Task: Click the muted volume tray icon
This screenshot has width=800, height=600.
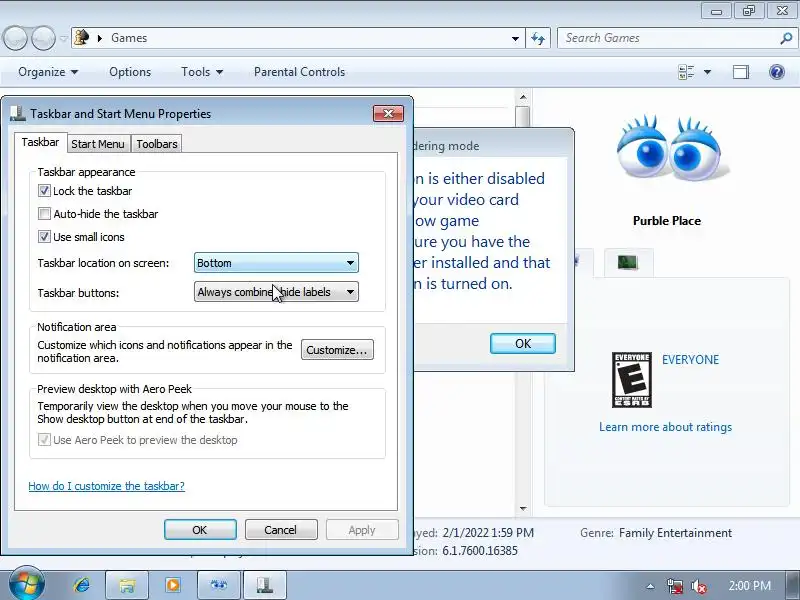Action: (x=698, y=586)
